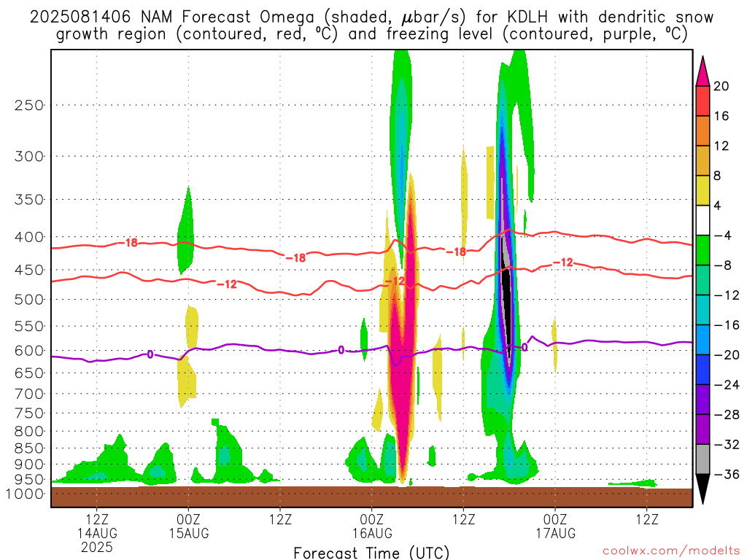Click the pink upward arrow cap of colorbar
This screenshot has width=747, height=560.
pyautogui.click(x=703, y=72)
